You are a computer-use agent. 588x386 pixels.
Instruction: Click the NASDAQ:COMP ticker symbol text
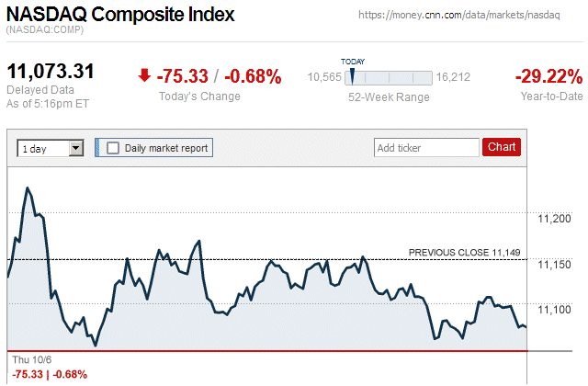coord(45,31)
